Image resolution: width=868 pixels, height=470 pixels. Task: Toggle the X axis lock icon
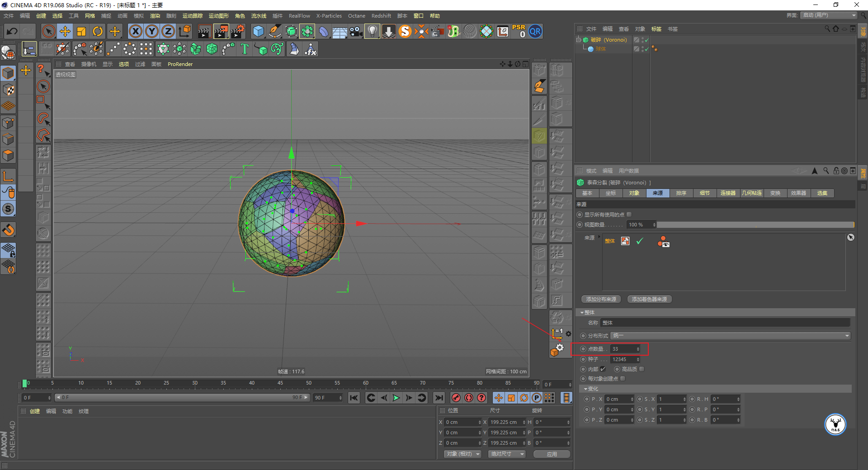(x=136, y=31)
